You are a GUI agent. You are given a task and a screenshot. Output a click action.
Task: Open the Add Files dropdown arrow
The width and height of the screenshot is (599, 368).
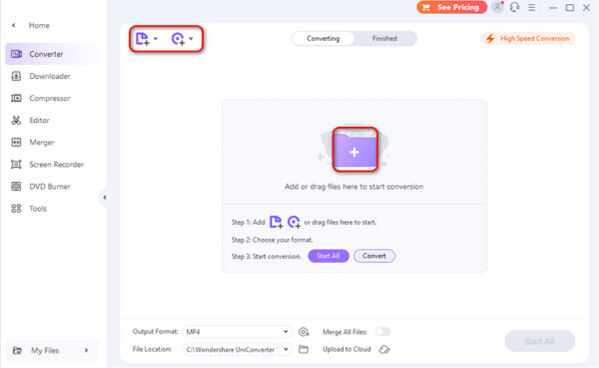tap(155, 39)
